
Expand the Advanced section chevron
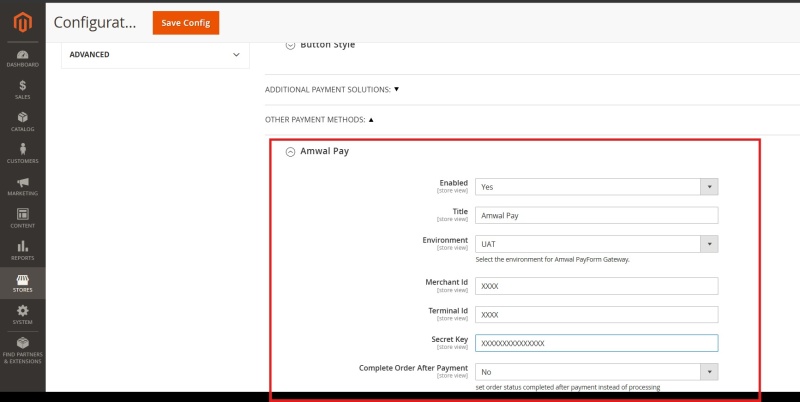click(x=236, y=55)
